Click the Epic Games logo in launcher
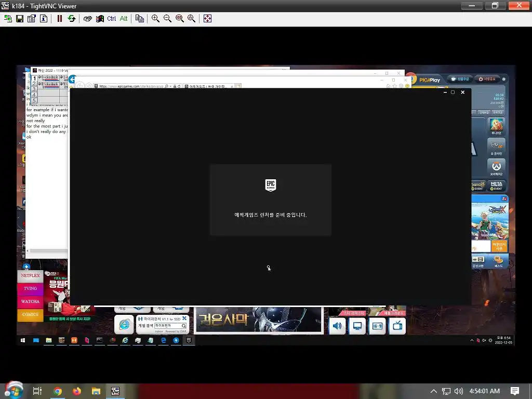 pos(270,185)
